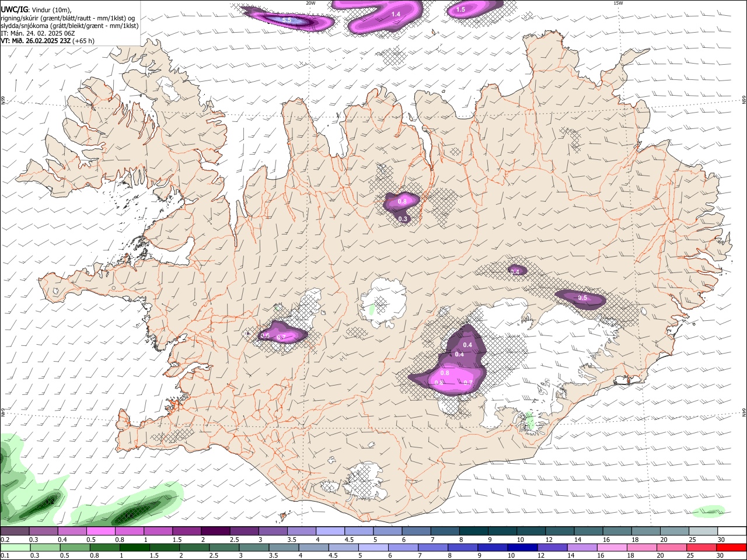Click the 0.8 value in northern snow patch

tap(402, 201)
